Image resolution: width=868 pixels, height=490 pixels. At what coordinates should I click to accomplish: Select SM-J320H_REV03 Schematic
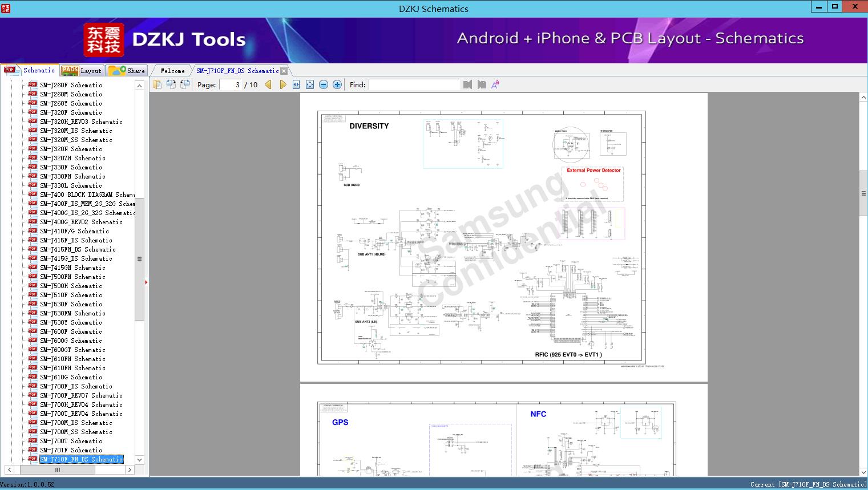tap(81, 122)
